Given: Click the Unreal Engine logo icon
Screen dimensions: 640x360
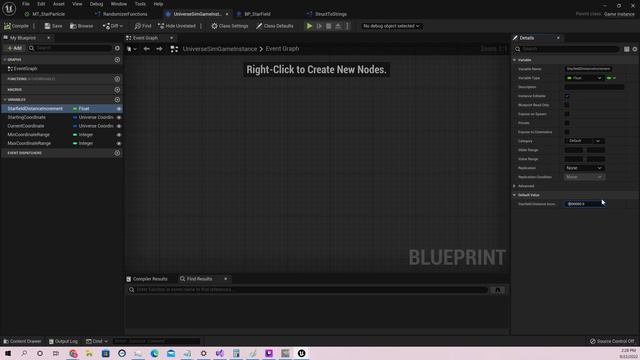Looking at the screenshot, I should tap(9, 8).
